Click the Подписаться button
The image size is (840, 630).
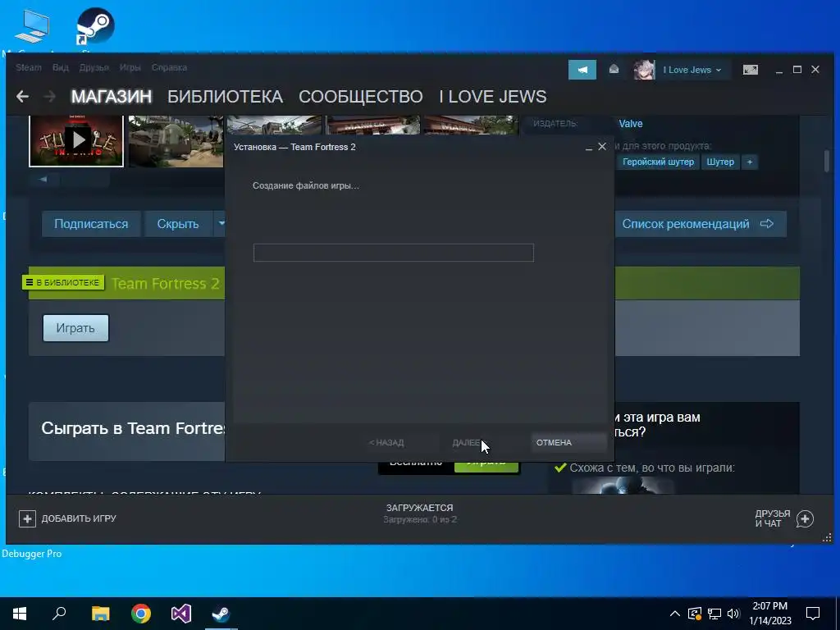coord(91,223)
